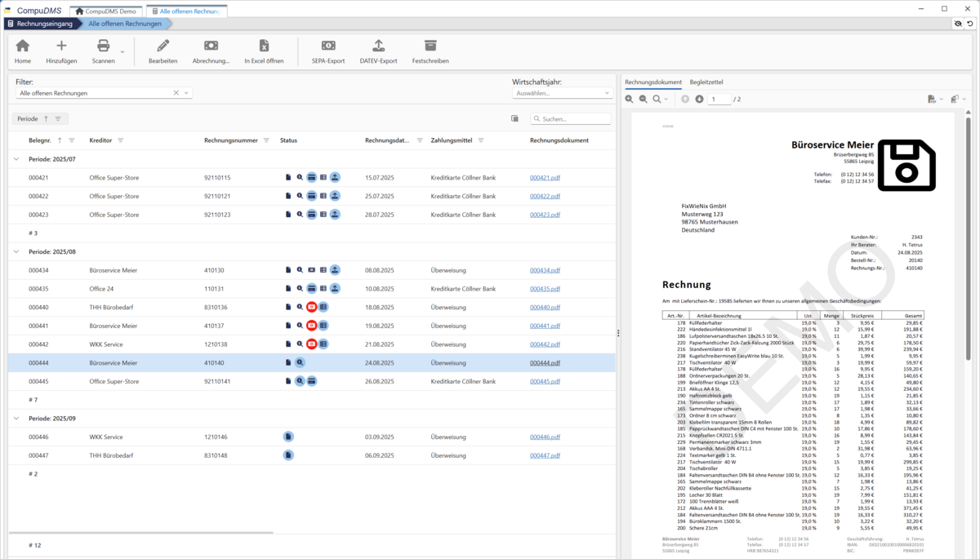Expand the Scannen dropdown arrow
Viewport: 980px width, 559px height.
122,52
